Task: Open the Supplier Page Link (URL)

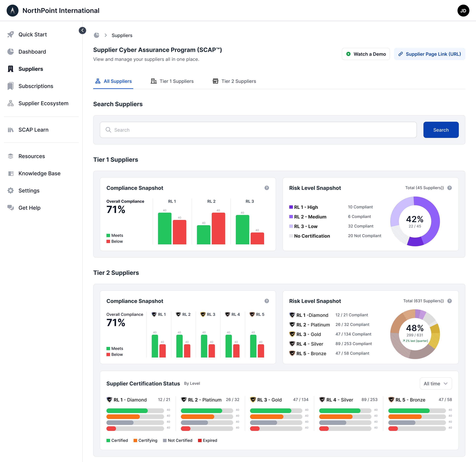Action: pyautogui.click(x=429, y=54)
